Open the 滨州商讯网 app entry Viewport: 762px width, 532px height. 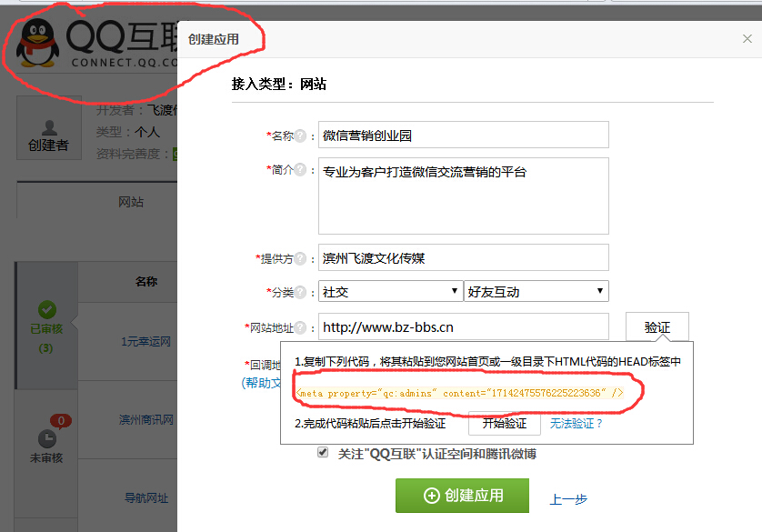pyautogui.click(x=145, y=420)
